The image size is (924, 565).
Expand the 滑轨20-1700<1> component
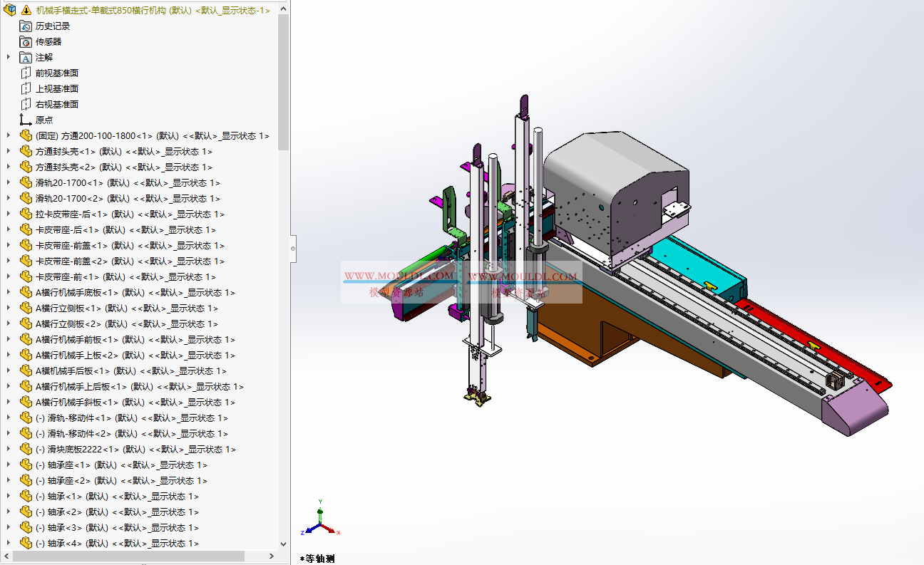tap(9, 182)
